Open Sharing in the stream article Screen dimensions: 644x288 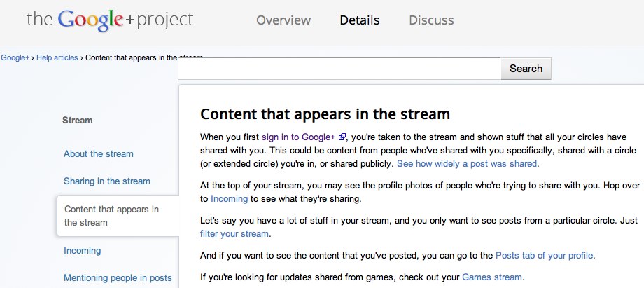[107, 181]
